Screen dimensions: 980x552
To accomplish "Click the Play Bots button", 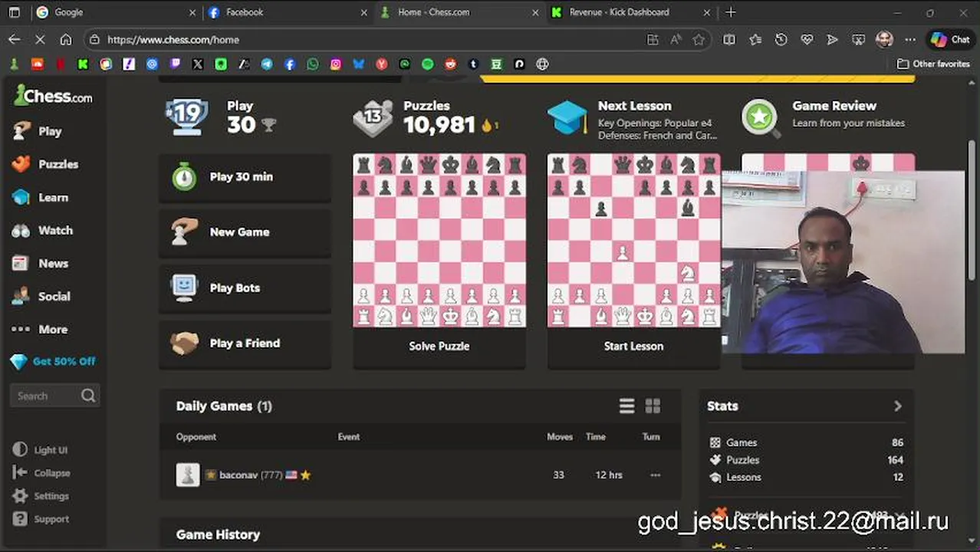I will [245, 287].
